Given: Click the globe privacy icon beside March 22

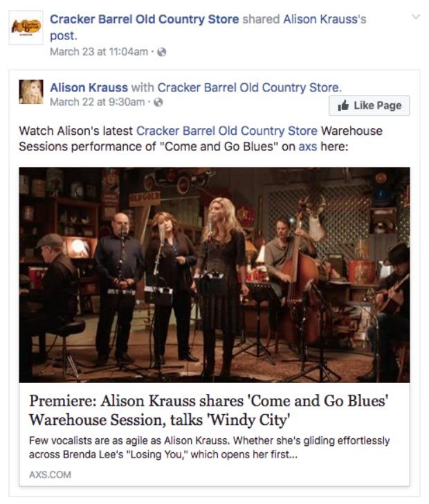Looking at the screenshot, I should (158, 102).
